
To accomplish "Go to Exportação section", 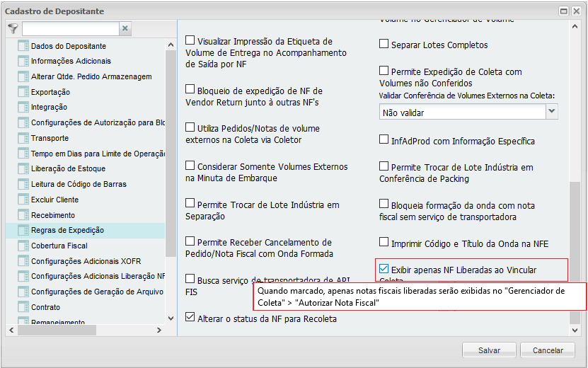I will (50, 92).
